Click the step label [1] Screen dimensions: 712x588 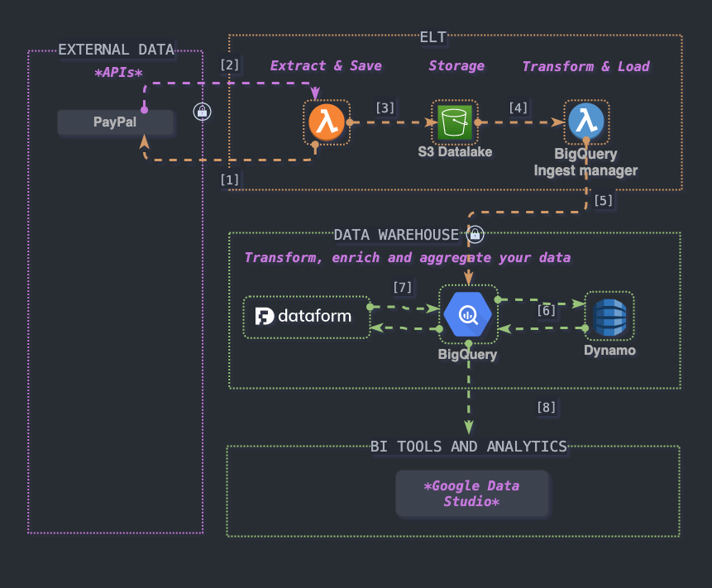click(229, 179)
